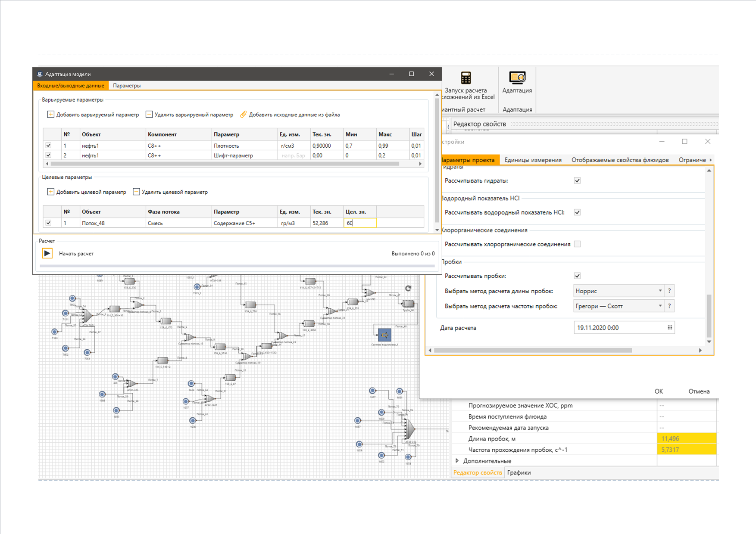Viewport: 756px width, 534px height.
Task: Click the Адаптация модели window app icon
Action: [x=40, y=74]
